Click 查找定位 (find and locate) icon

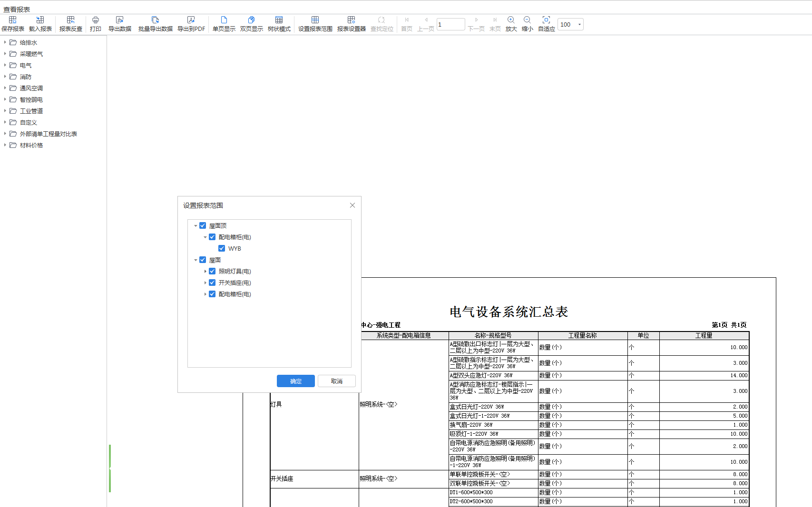point(382,20)
